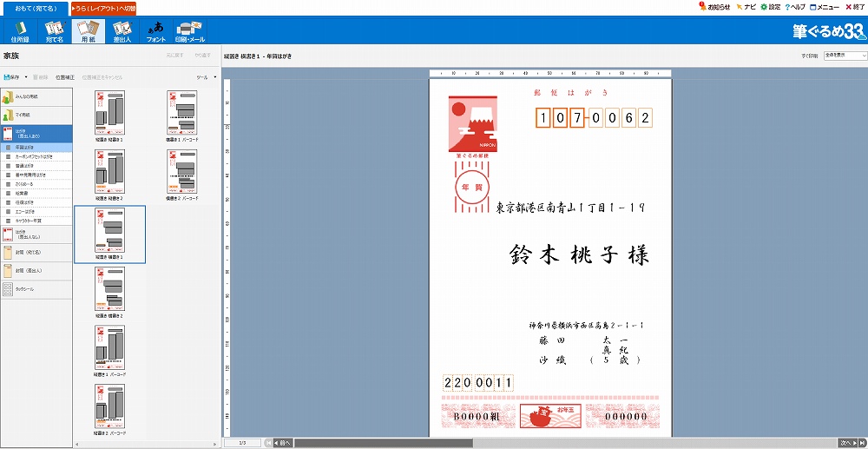Screen dimensions: 868x449
Task: Switch to うら(レイアウト) tab
Action: pyautogui.click(x=103, y=9)
